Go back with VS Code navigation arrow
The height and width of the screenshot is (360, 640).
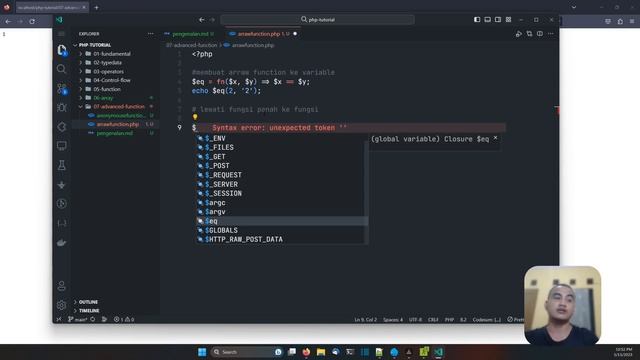coord(202,20)
